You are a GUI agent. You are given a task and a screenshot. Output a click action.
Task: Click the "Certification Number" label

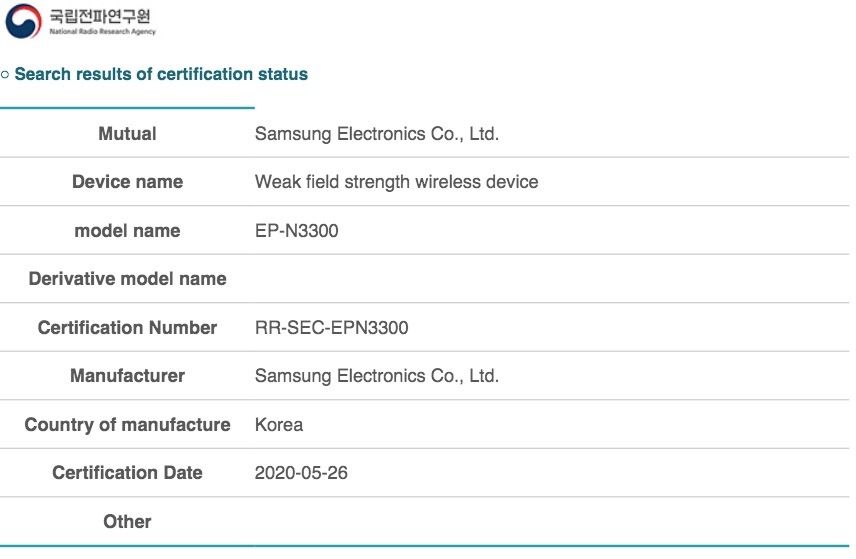(x=127, y=328)
